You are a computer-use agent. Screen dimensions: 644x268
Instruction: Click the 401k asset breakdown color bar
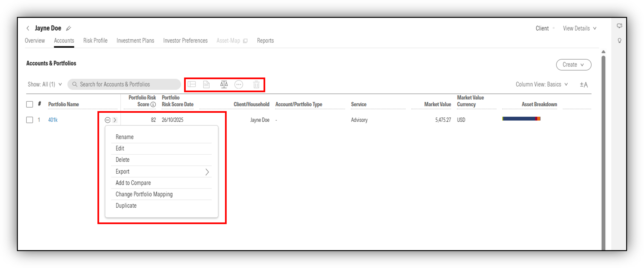521,119
